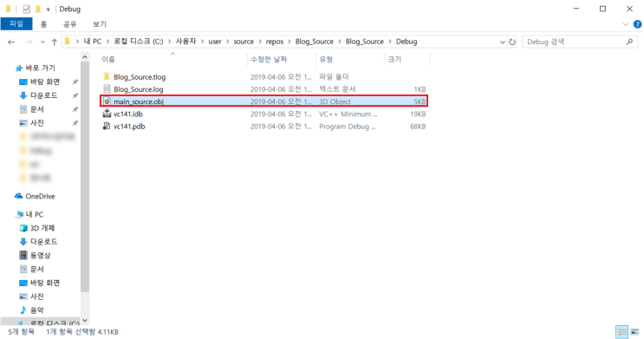The width and height of the screenshot is (644, 339).
Task: Expand the ribbon with the chevron
Action: (626, 24)
